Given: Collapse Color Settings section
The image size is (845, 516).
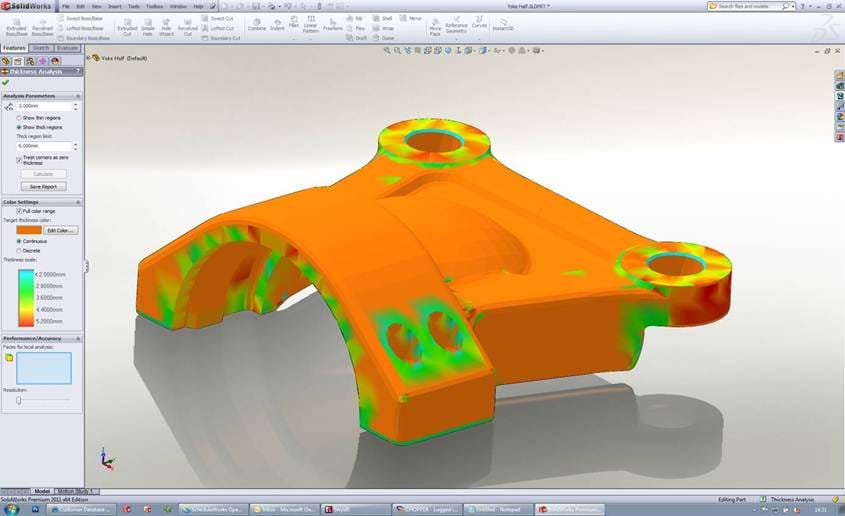Looking at the screenshot, I should coord(78,202).
